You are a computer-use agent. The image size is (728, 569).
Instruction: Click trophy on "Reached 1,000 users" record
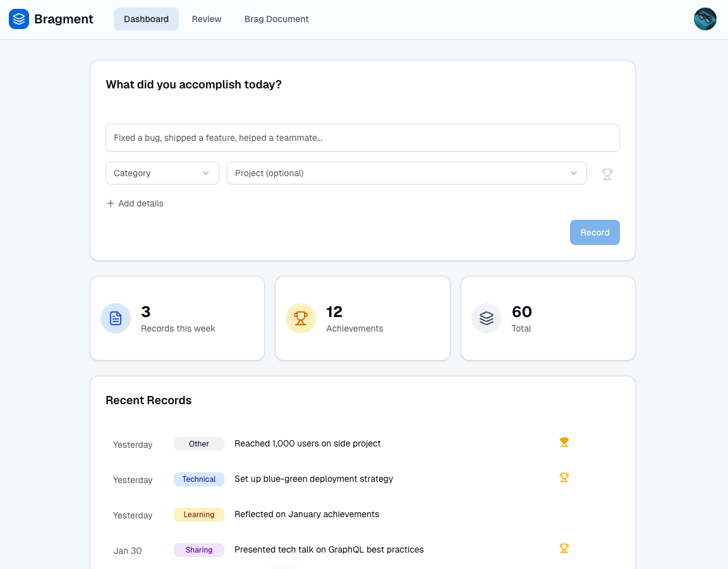(564, 442)
